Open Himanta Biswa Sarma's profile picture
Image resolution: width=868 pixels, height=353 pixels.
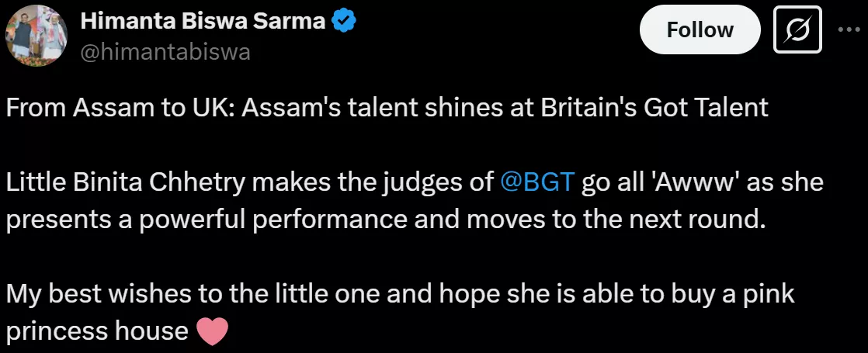(x=36, y=36)
